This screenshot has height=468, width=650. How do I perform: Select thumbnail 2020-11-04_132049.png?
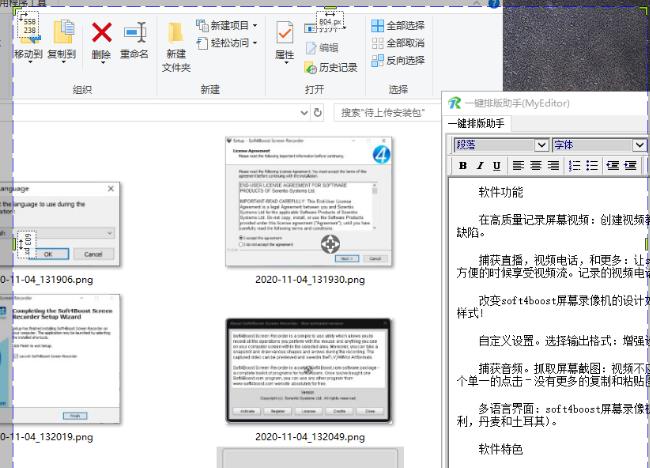[x=309, y=371]
